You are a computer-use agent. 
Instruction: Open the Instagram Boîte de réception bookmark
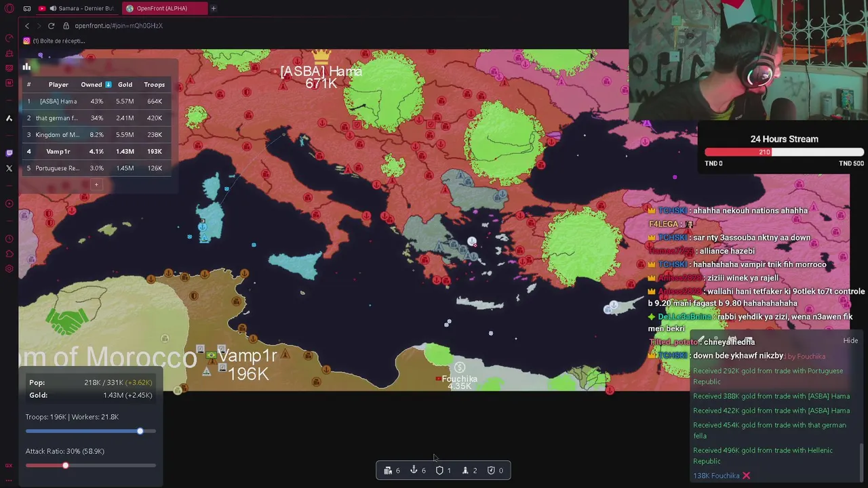54,41
